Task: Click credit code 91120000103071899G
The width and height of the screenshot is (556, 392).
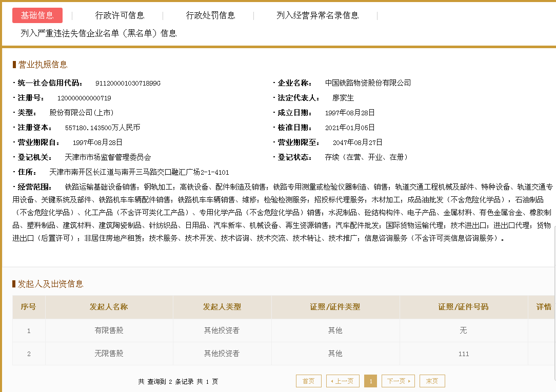Action: tap(128, 83)
